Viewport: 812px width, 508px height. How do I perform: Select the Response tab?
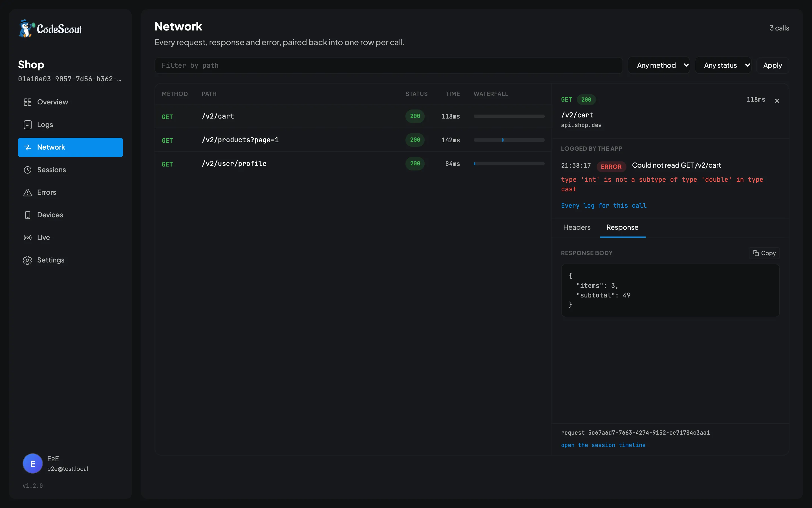[x=623, y=227]
